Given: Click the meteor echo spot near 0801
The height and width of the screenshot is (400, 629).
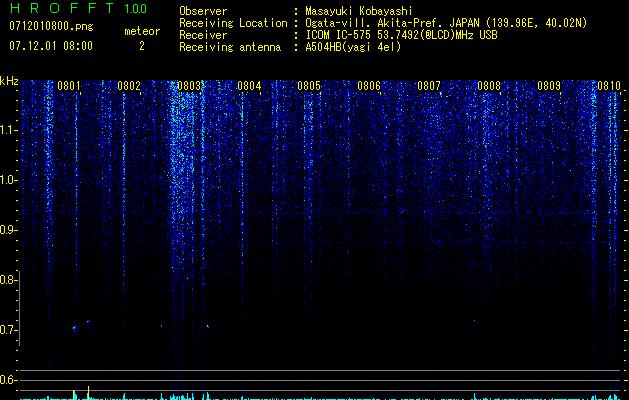Looking at the screenshot, I should click(75, 328).
